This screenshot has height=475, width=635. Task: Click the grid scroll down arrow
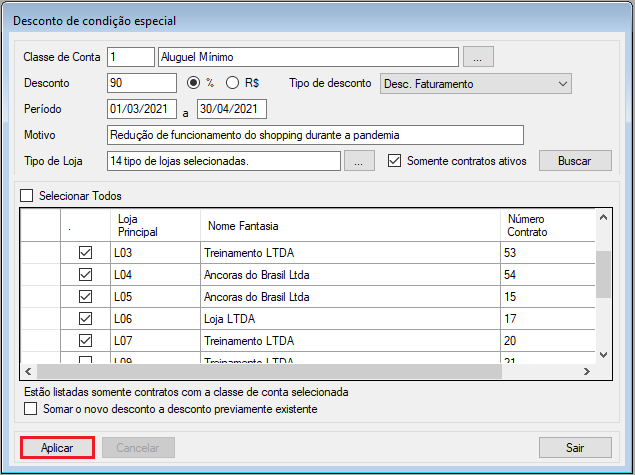click(x=603, y=355)
